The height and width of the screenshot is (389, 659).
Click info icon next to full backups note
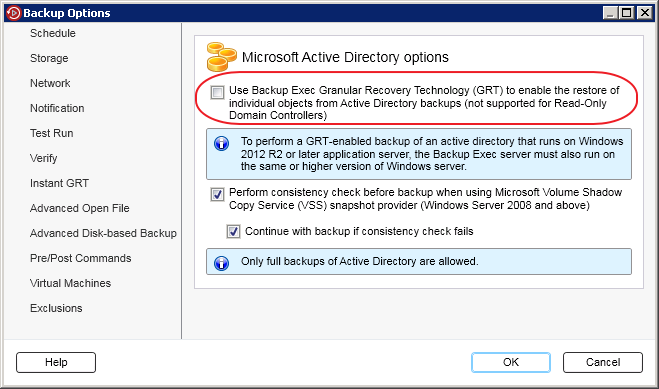point(221,263)
